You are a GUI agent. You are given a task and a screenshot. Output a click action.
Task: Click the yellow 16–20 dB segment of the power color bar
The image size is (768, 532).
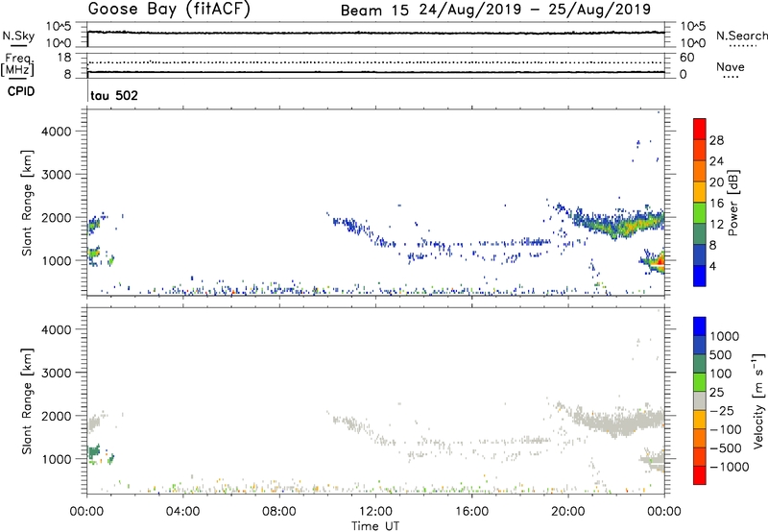click(700, 192)
